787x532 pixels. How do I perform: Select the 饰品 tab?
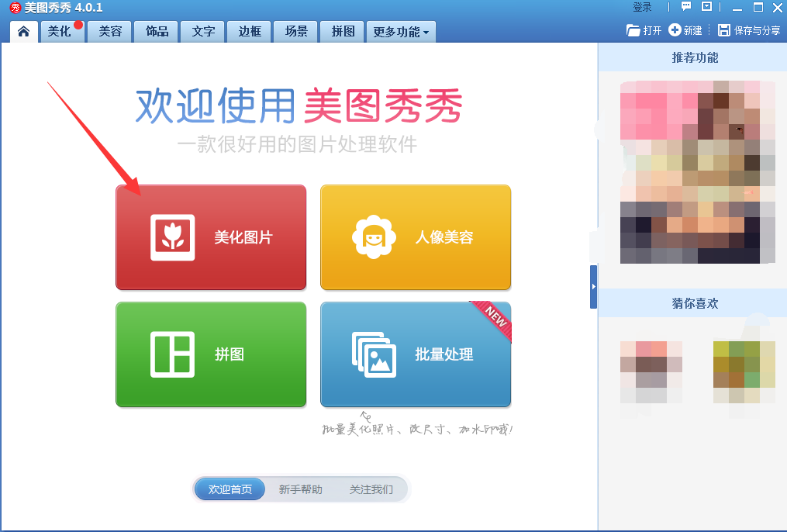pyautogui.click(x=157, y=32)
